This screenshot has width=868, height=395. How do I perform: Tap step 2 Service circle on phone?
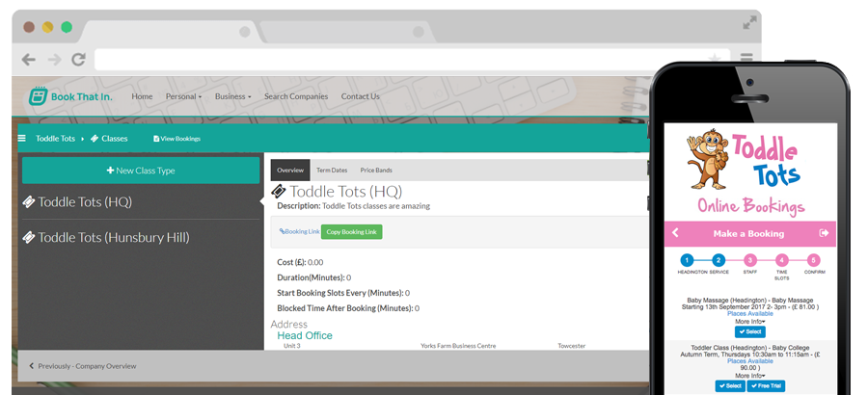pos(718,260)
